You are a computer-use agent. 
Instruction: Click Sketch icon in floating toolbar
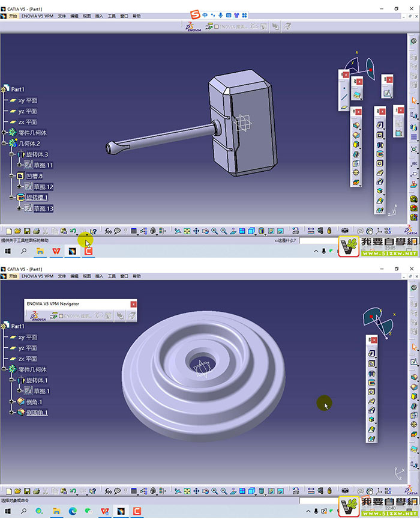click(x=387, y=93)
